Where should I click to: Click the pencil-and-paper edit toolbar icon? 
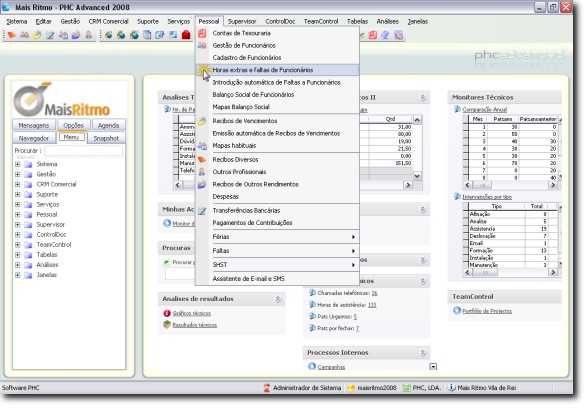coord(50,35)
